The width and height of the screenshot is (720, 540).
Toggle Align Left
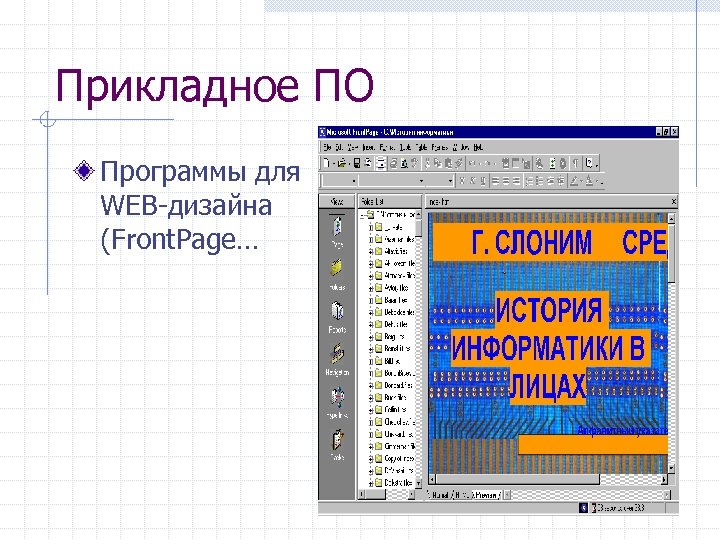tap(495, 181)
